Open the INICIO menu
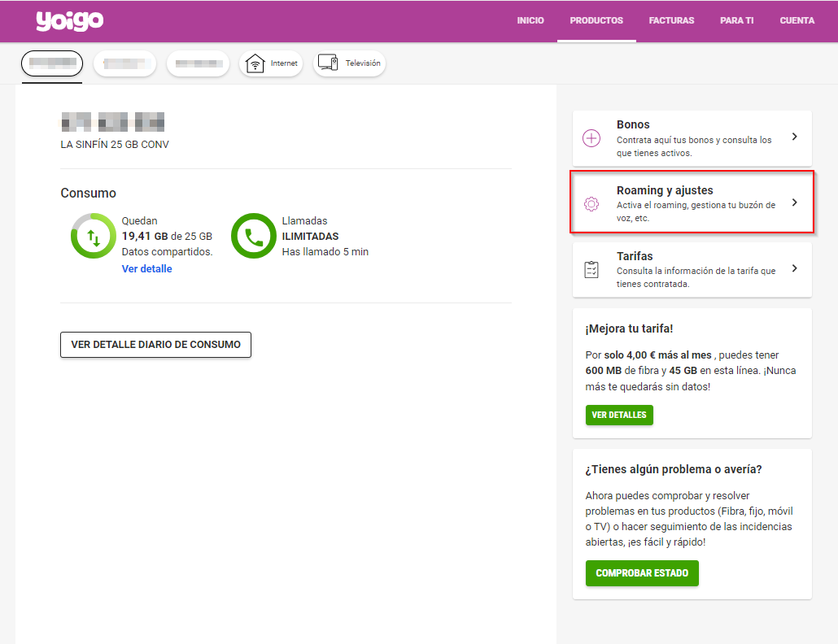This screenshot has height=644, width=838. click(530, 20)
